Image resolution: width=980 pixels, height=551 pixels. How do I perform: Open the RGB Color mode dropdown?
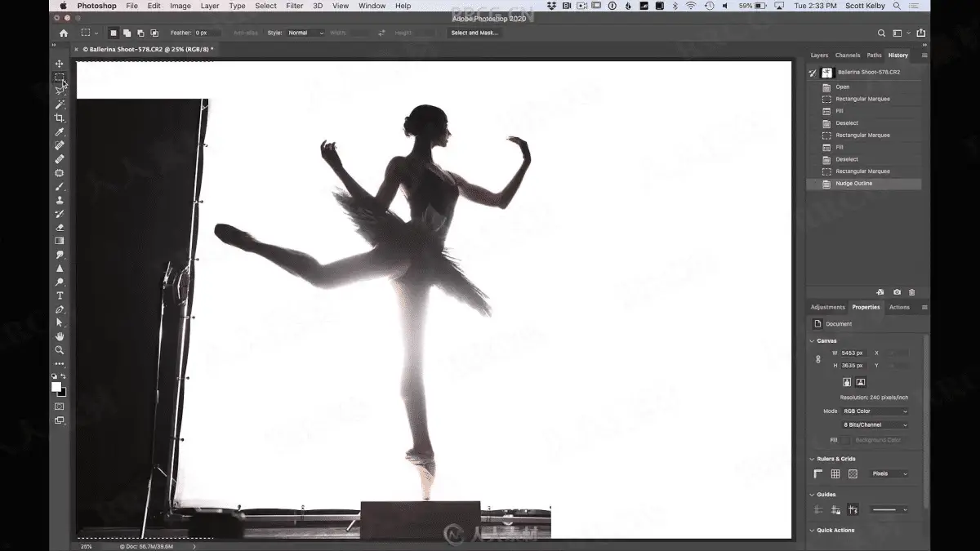pos(875,411)
